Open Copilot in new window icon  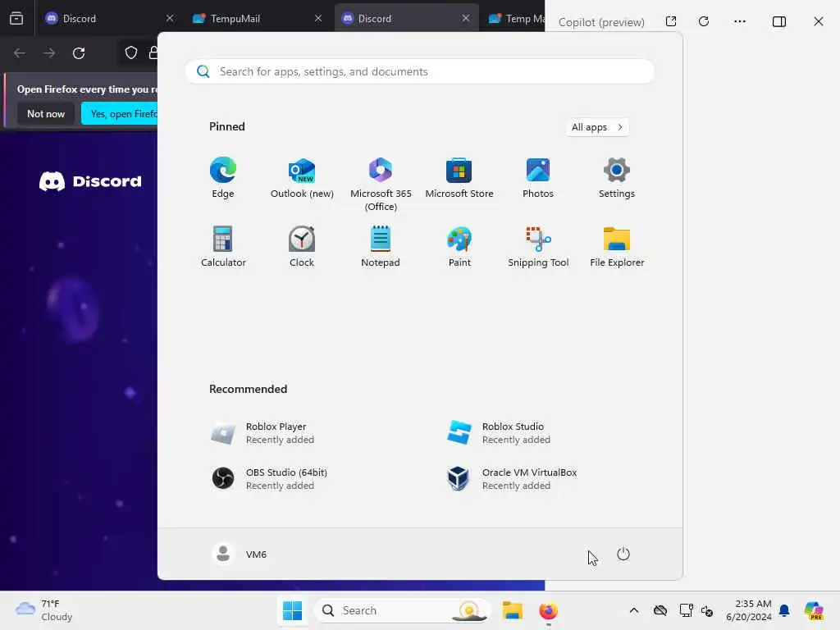point(671,21)
